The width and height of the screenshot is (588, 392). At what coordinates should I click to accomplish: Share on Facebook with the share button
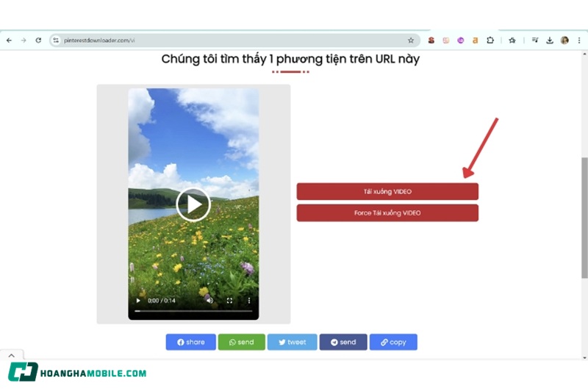pos(191,342)
